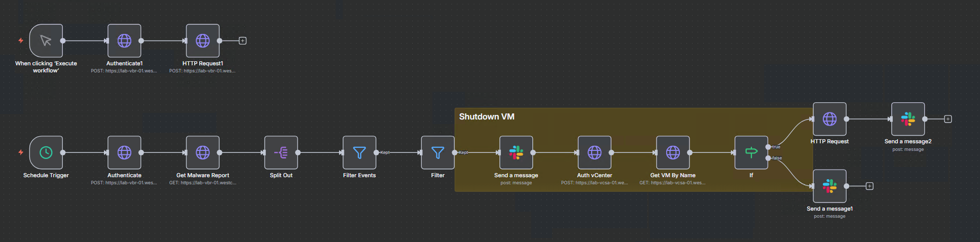The image size is (980, 242).
Task: Open the If condition node
Action: pyautogui.click(x=751, y=152)
